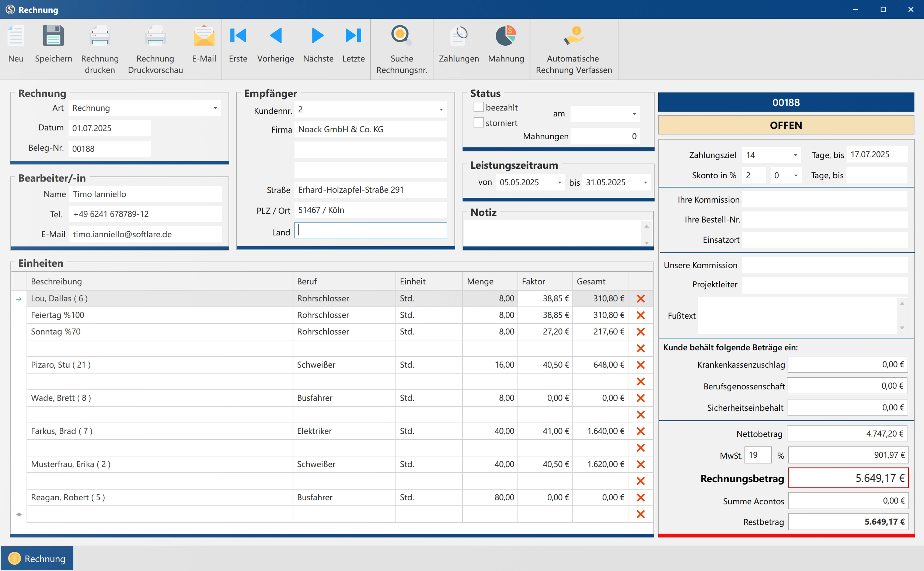Click the Mahnung pie chart icon

pos(506,36)
